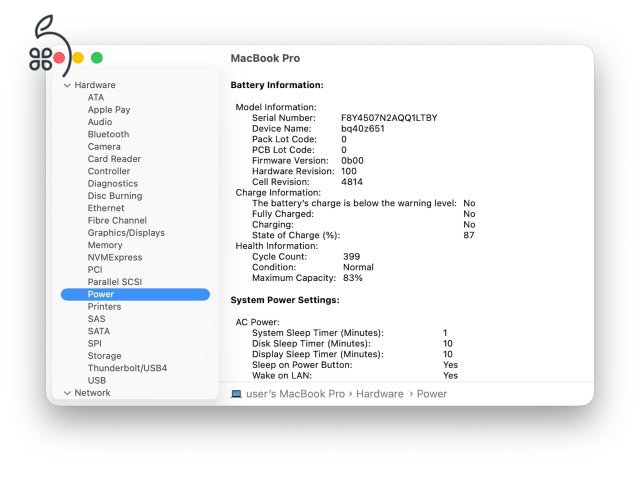Click the System Sleep Timer value 1
The height and width of the screenshot is (480, 640).
click(x=445, y=333)
